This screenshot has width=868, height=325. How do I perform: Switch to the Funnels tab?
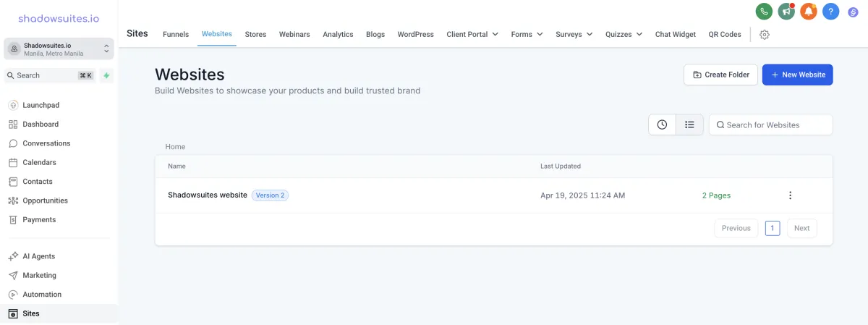pyautogui.click(x=176, y=34)
